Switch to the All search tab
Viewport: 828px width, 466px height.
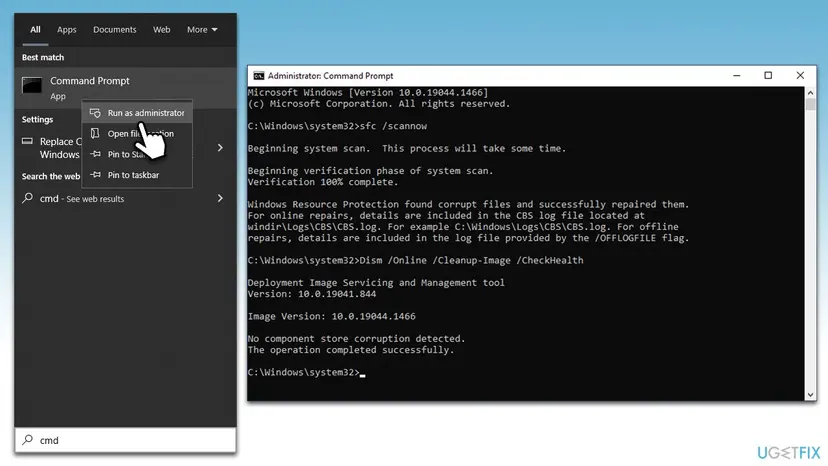[35, 30]
